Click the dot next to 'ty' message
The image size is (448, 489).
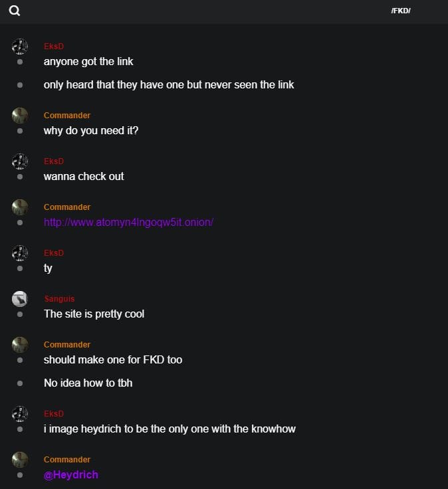pos(20,268)
